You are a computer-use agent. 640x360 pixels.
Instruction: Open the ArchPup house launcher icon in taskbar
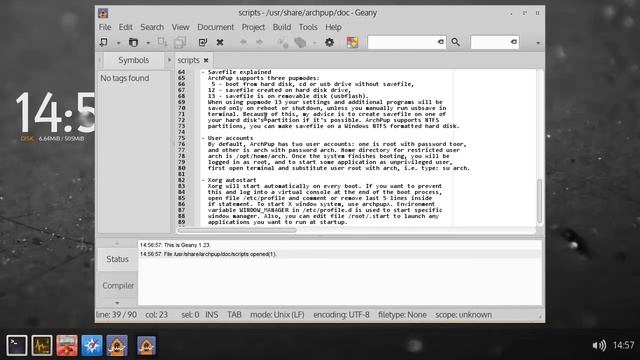click(x=117, y=345)
